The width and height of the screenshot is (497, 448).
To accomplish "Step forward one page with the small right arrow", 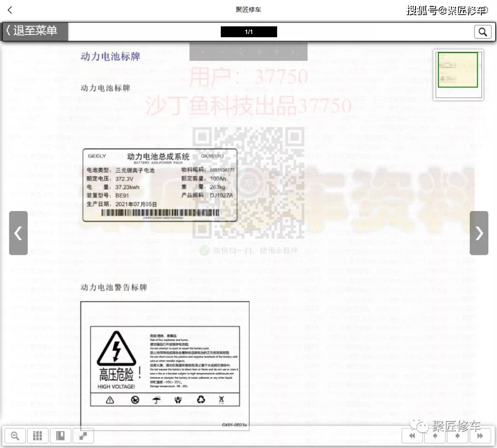I will (457, 436).
